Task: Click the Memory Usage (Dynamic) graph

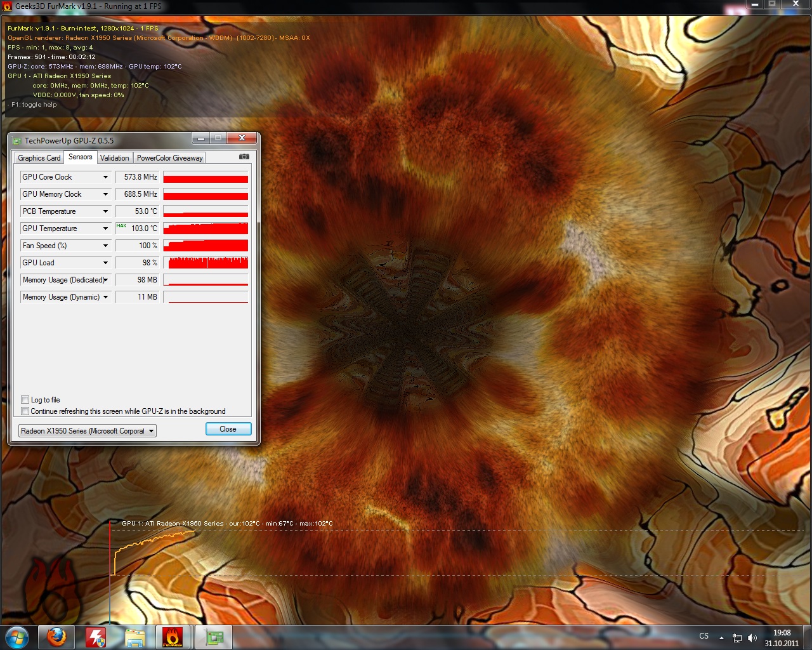Action: coord(206,297)
